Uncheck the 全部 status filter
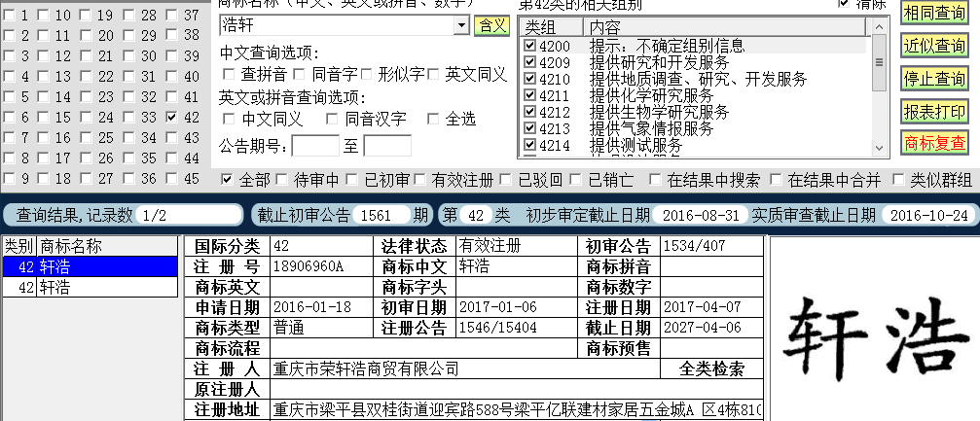 click(x=227, y=180)
